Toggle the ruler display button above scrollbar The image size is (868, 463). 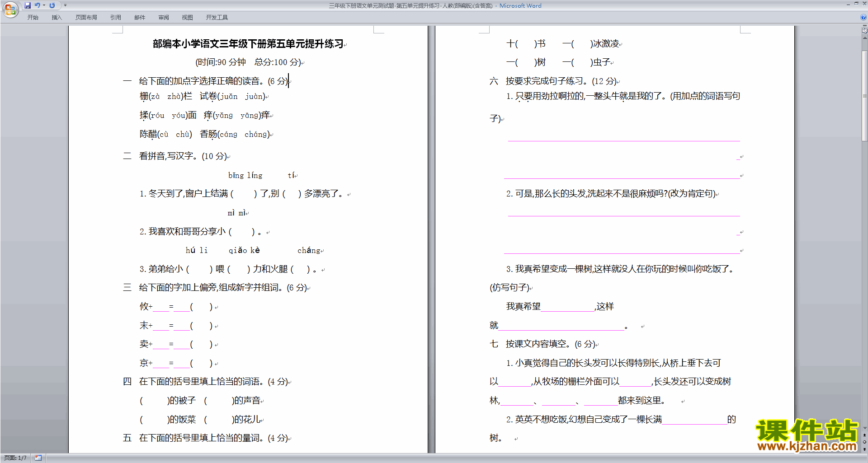click(864, 31)
